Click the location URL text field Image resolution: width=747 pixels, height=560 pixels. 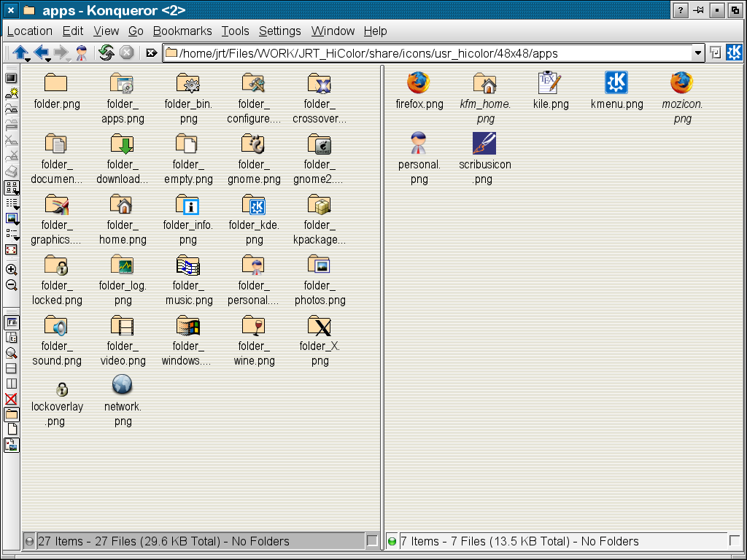pyautogui.click(x=433, y=52)
